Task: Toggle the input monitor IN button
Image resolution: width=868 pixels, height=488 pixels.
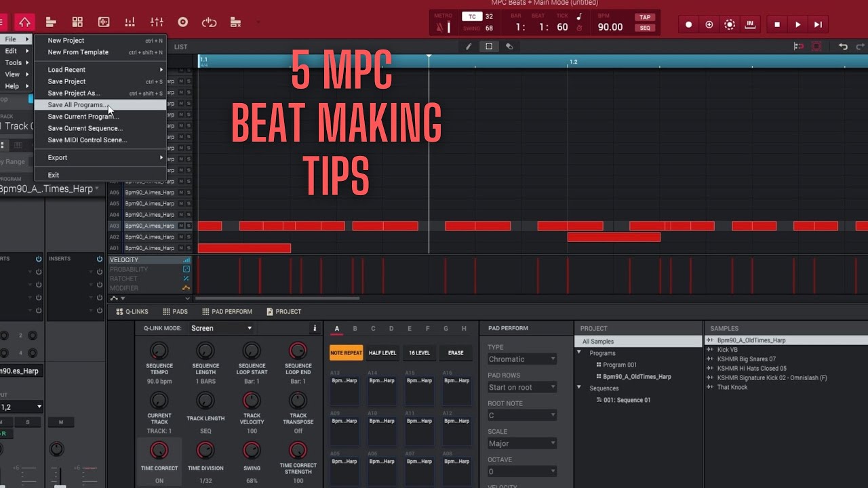Action: 750,24
